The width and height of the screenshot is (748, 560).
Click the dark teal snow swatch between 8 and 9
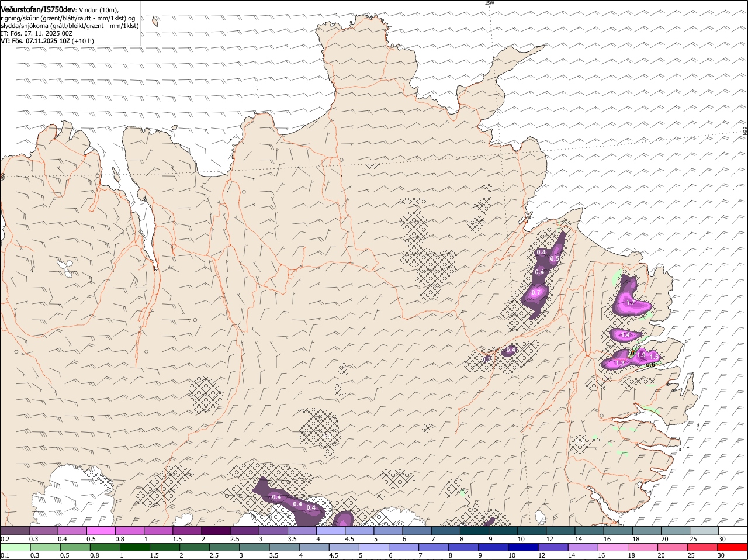475,531
